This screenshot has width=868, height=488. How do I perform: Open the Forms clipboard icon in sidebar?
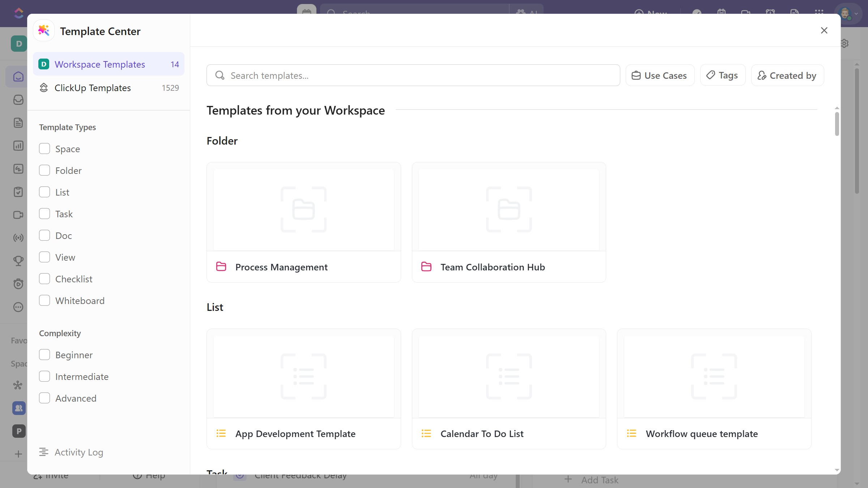18,192
